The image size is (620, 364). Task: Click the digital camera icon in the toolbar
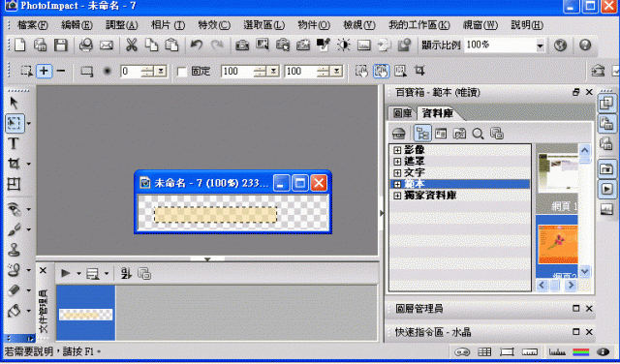242,45
